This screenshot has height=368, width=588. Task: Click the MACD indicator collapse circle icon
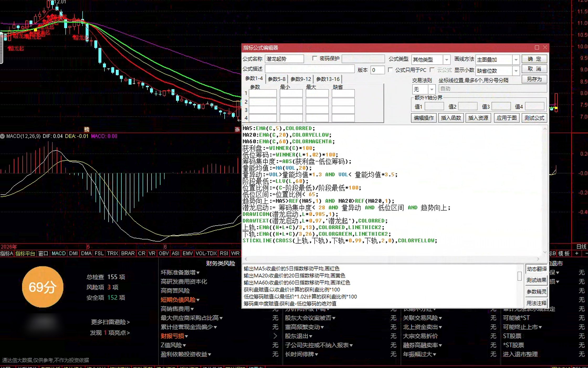coord(3,136)
